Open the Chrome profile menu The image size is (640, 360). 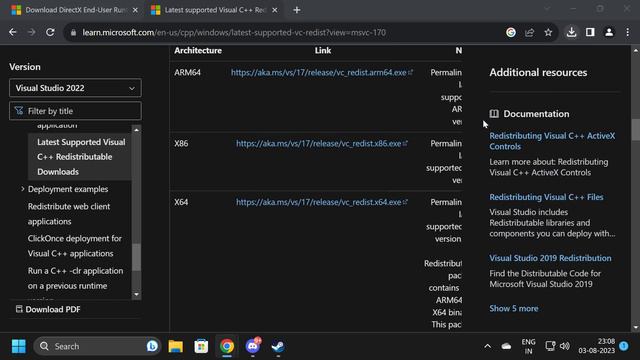coord(609,32)
